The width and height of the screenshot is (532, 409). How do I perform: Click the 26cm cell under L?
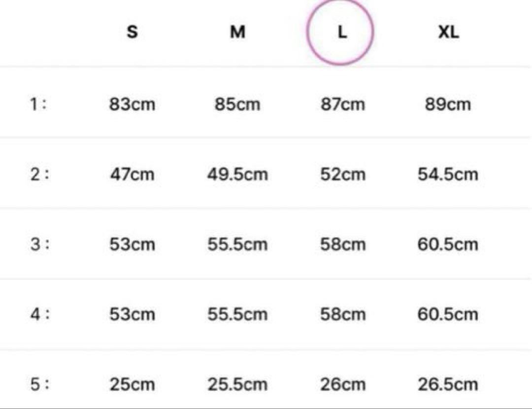pyautogui.click(x=343, y=384)
